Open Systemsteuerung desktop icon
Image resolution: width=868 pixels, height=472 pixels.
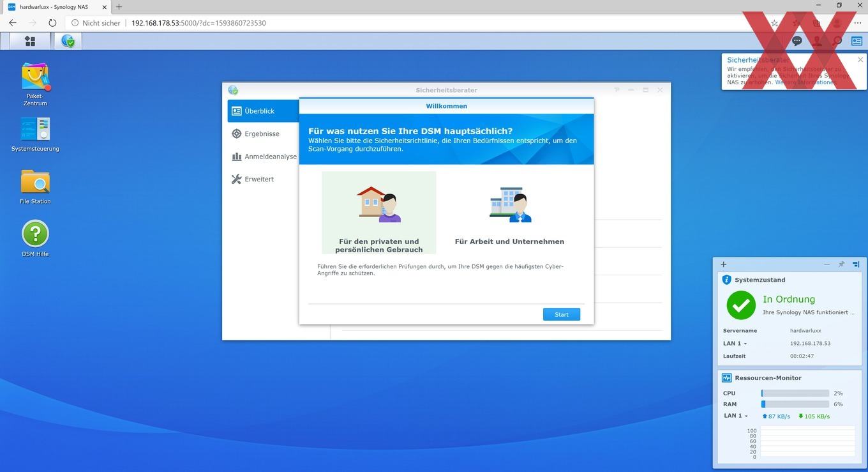tap(35, 134)
